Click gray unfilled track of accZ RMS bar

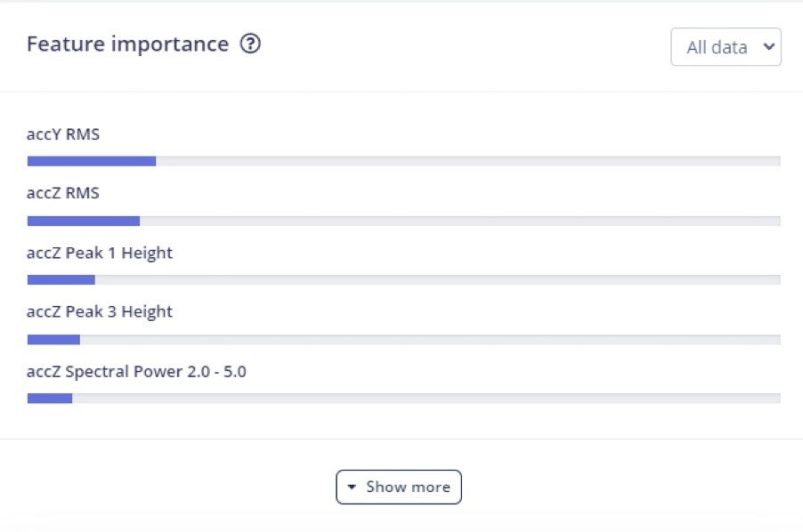(459, 221)
